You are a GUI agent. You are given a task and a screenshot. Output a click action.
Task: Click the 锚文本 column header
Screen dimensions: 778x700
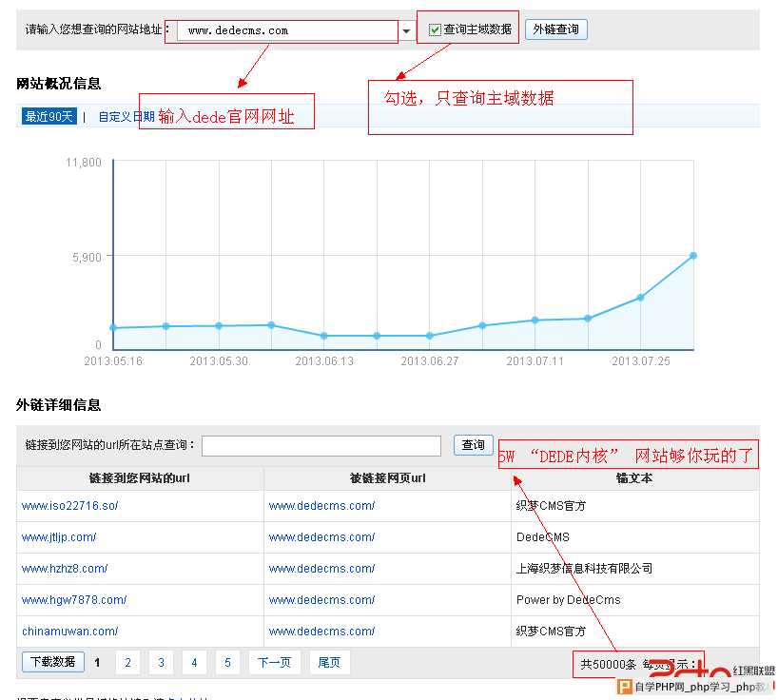coord(634,478)
